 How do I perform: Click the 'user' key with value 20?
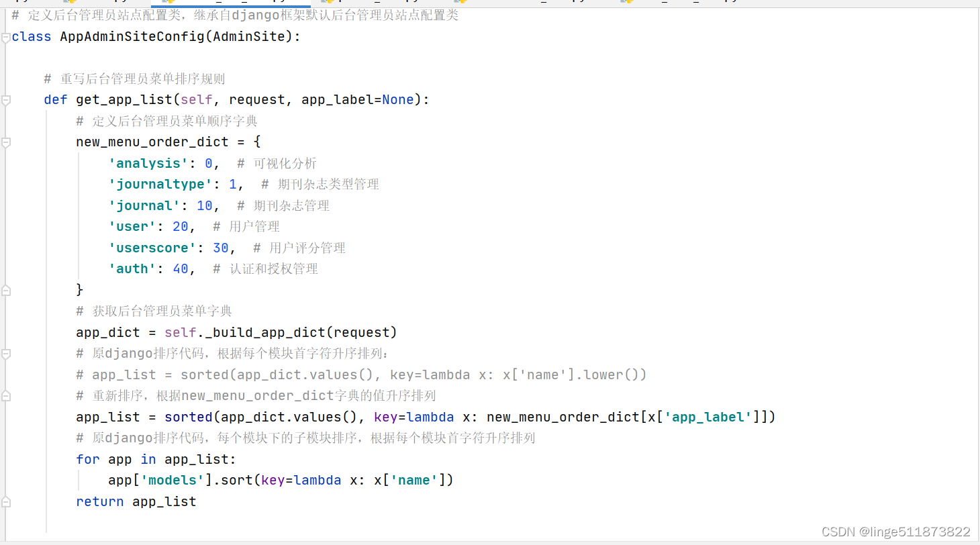point(132,226)
